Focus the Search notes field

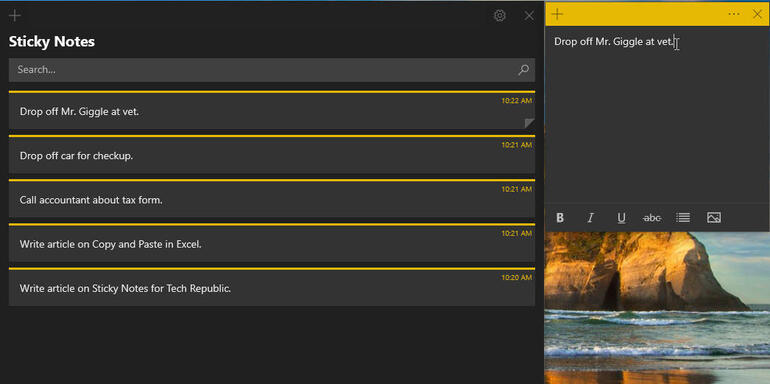point(272,70)
